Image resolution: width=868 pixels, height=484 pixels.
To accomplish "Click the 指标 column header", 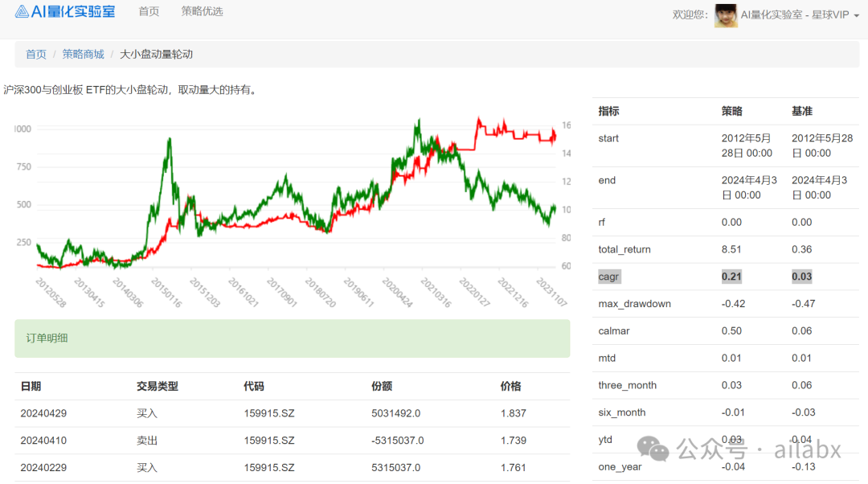I will (x=609, y=111).
